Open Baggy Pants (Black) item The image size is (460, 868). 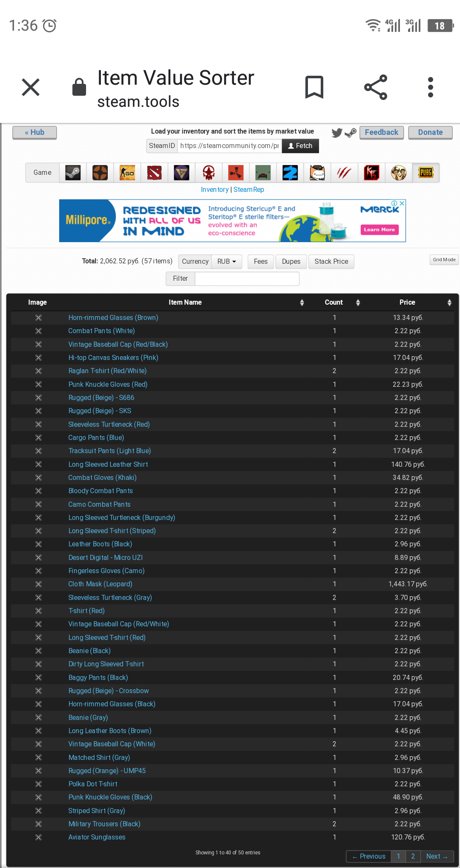pos(98,677)
